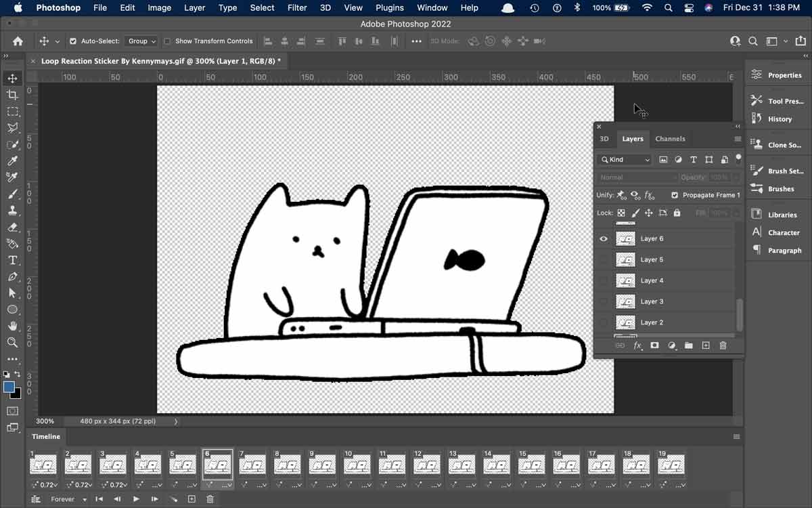Select the Ellipse shape tool
The width and height of the screenshot is (812, 508).
point(12,310)
